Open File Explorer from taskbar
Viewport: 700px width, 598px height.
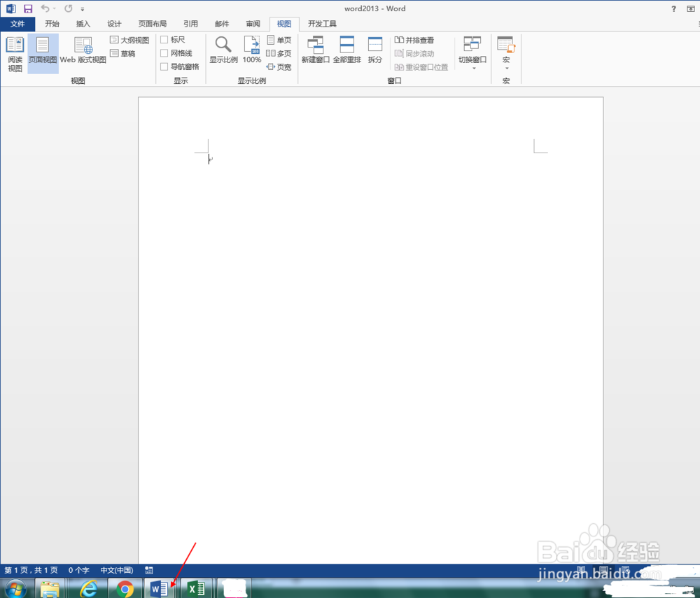[x=50, y=589]
